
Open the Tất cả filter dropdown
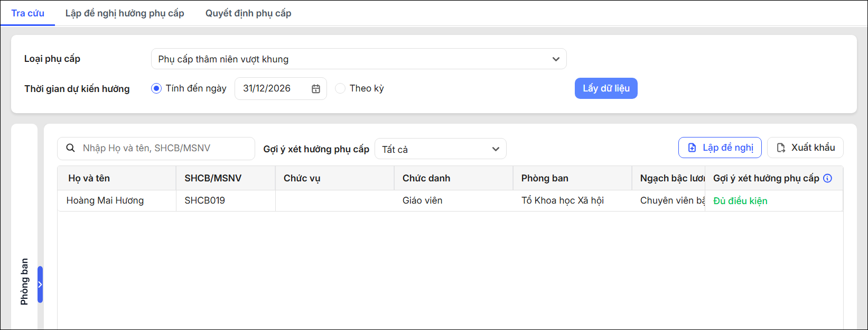coord(441,149)
